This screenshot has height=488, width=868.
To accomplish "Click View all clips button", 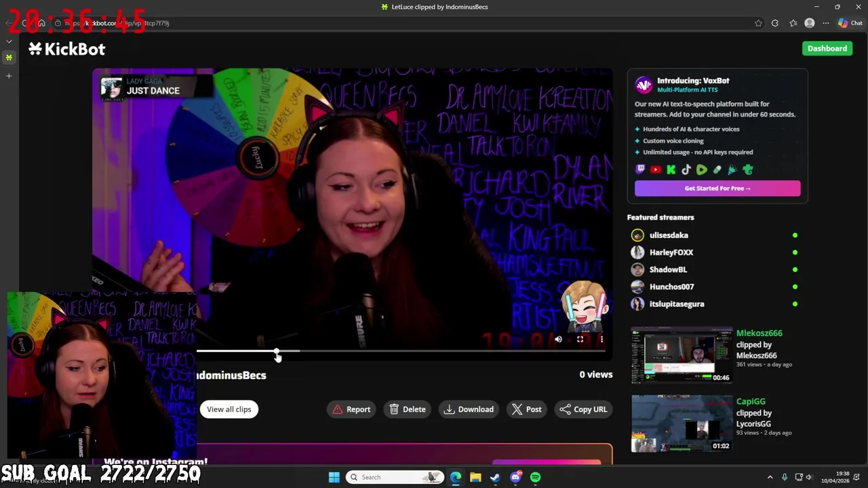I will tap(229, 409).
